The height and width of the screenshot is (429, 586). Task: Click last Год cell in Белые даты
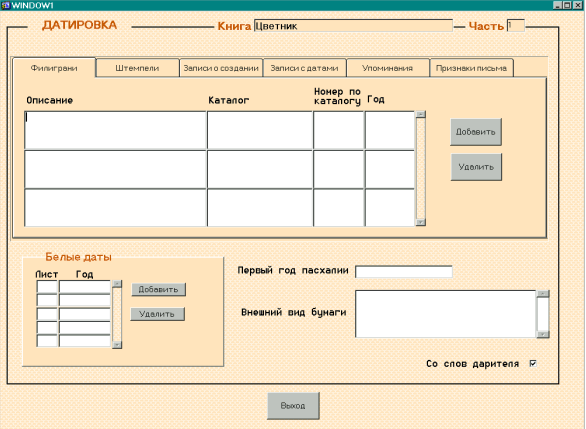(x=85, y=341)
